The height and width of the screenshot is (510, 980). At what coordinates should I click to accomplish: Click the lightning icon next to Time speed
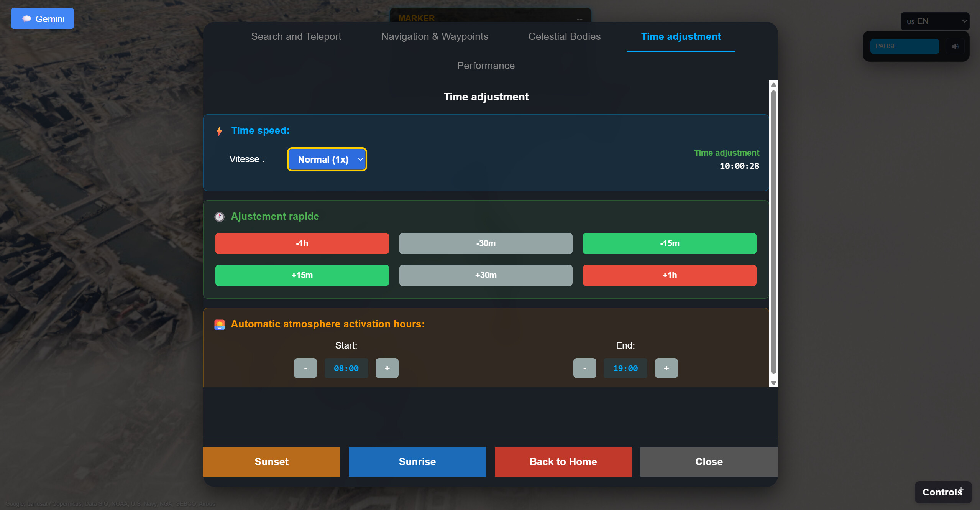[219, 131]
